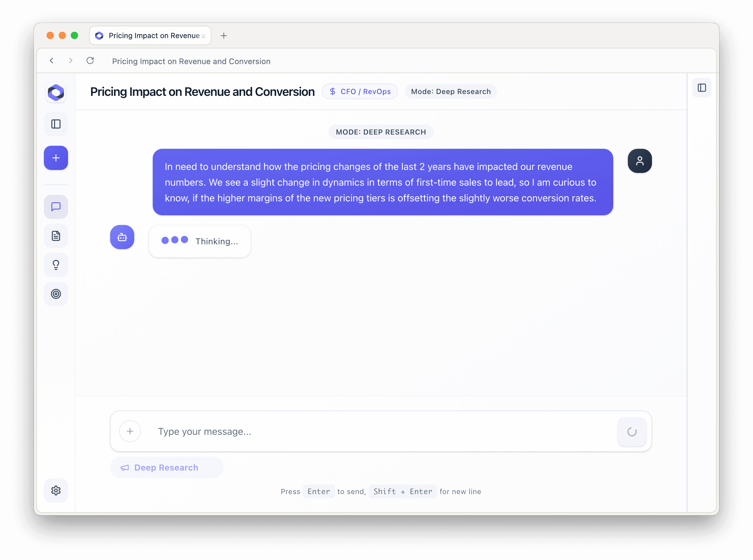The width and height of the screenshot is (753, 560).
Task: Reload the current page
Action: pos(90,61)
